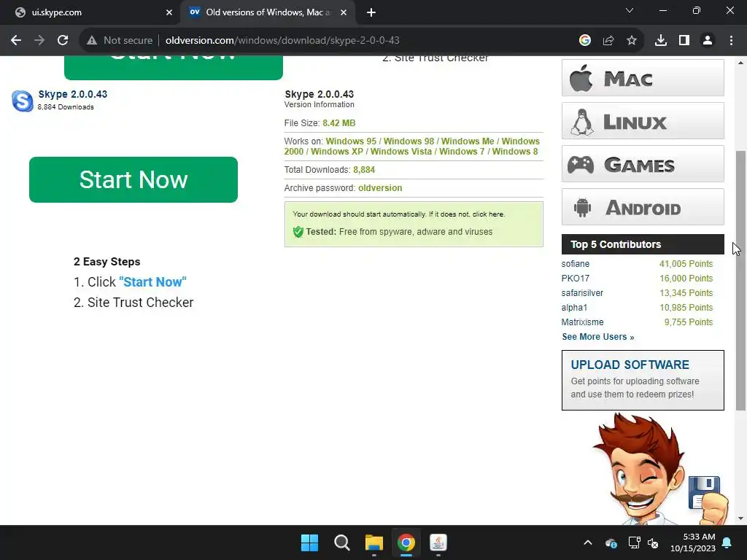Click Windows XP compatibility link
Screen dimensions: 747x560
pos(337,152)
